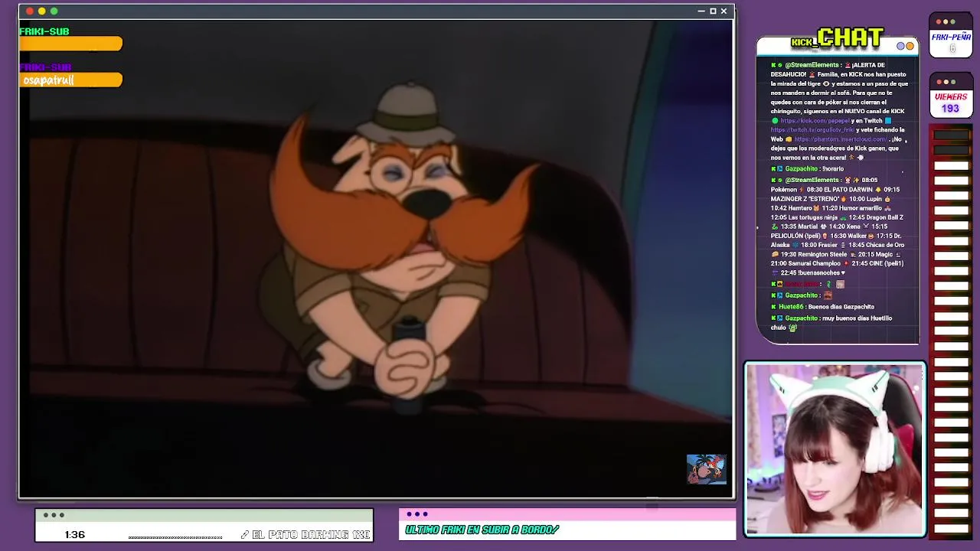The width and height of the screenshot is (980, 551).
Task: Click the streamer webcam feed
Action: click(x=835, y=449)
